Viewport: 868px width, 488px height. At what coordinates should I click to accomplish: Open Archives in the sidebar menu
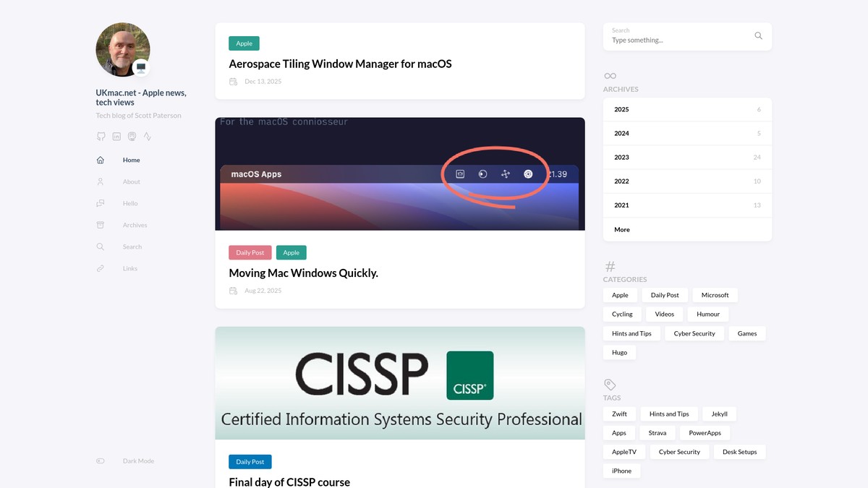[x=135, y=225]
